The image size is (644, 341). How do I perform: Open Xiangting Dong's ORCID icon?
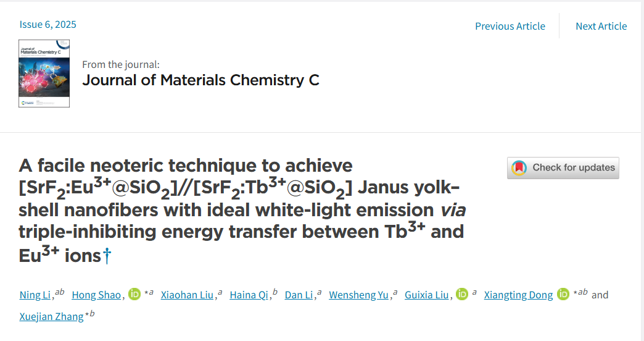pos(563,294)
